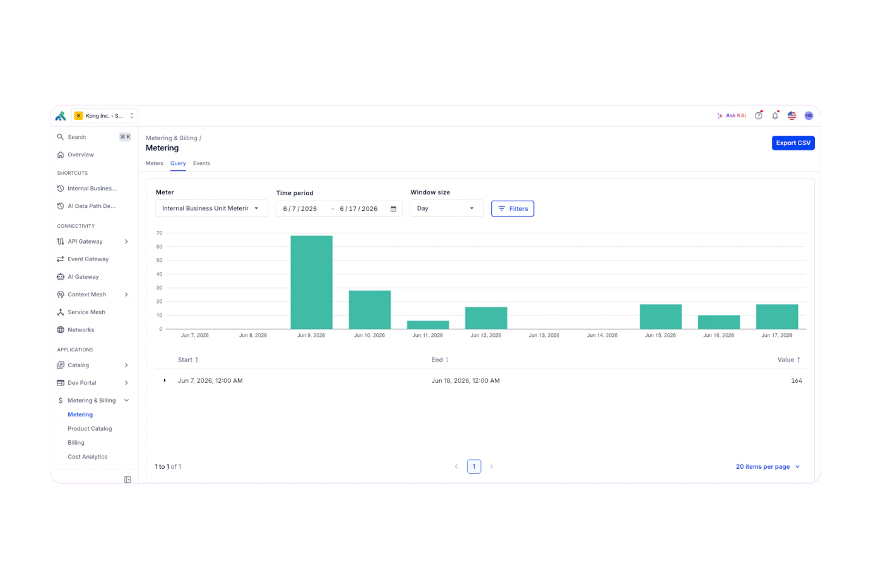Open the calendar date picker icon
This screenshot has height=588, width=871.
(x=393, y=209)
